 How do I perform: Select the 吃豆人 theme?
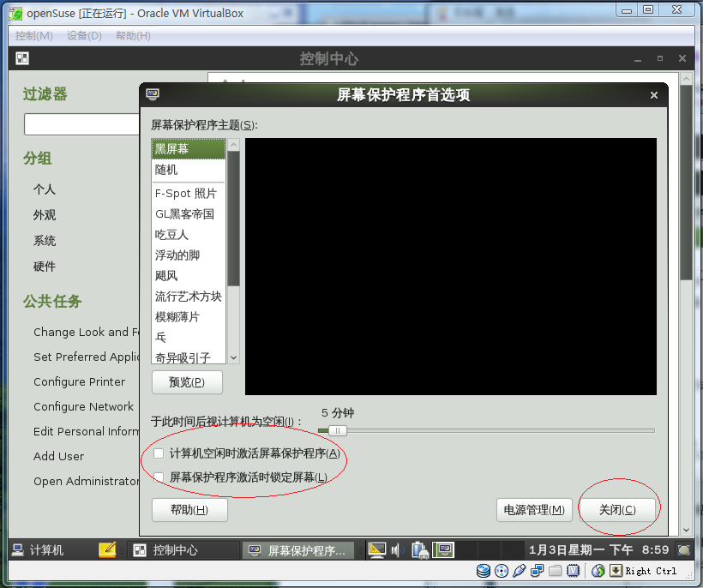pos(189,235)
